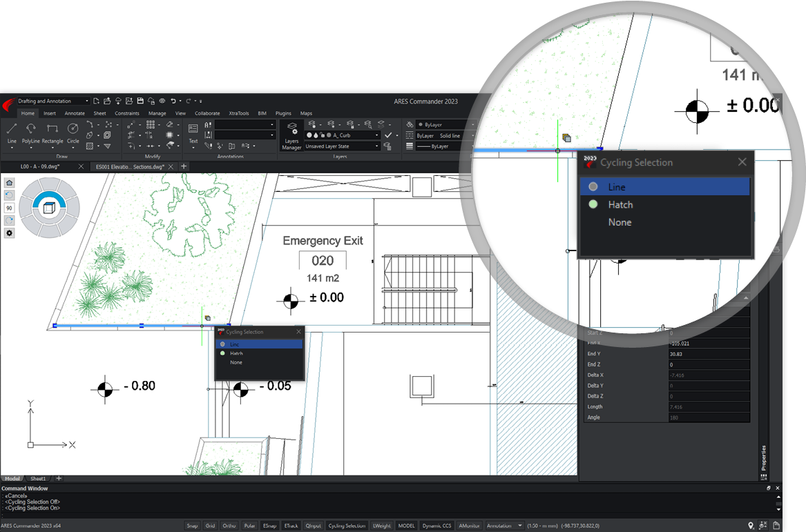Click the Dynamic CCS button in status bar

[436, 526]
